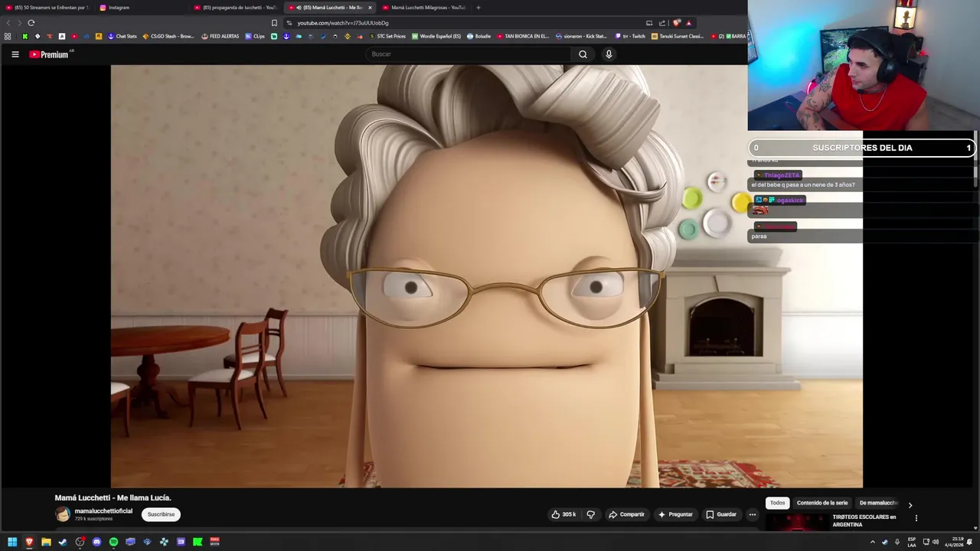Switch to 'propaganda de lucchetti' tab
This screenshot has height=551, width=980.
[236, 8]
